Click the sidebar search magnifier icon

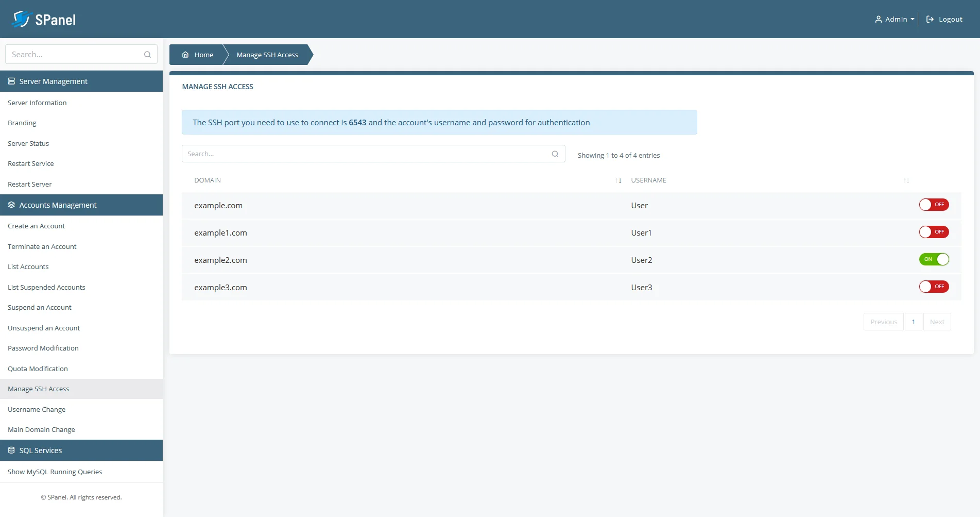tap(147, 54)
